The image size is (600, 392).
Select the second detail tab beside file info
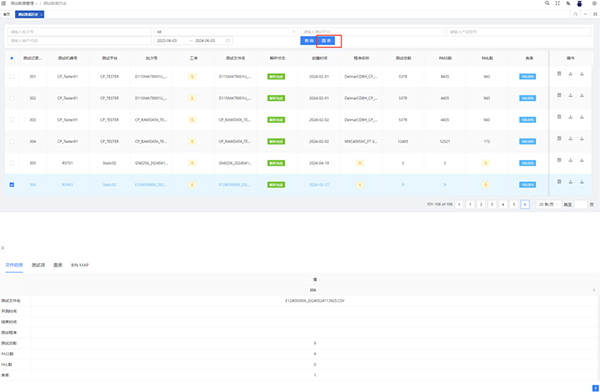point(38,265)
